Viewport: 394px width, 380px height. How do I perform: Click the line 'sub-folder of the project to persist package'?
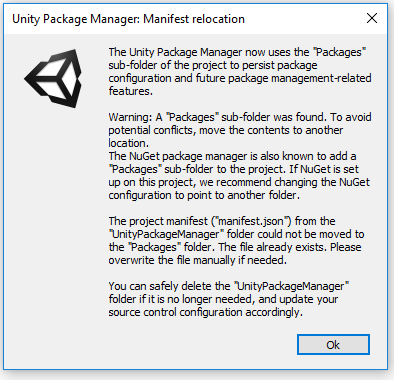(x=213, y=65)
